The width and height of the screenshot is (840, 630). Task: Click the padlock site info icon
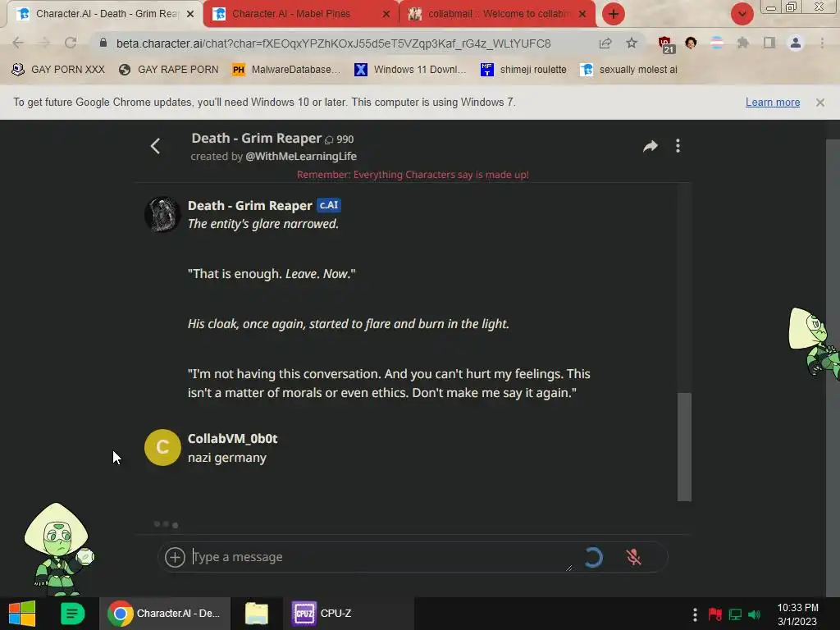click(x=103, y=43)
